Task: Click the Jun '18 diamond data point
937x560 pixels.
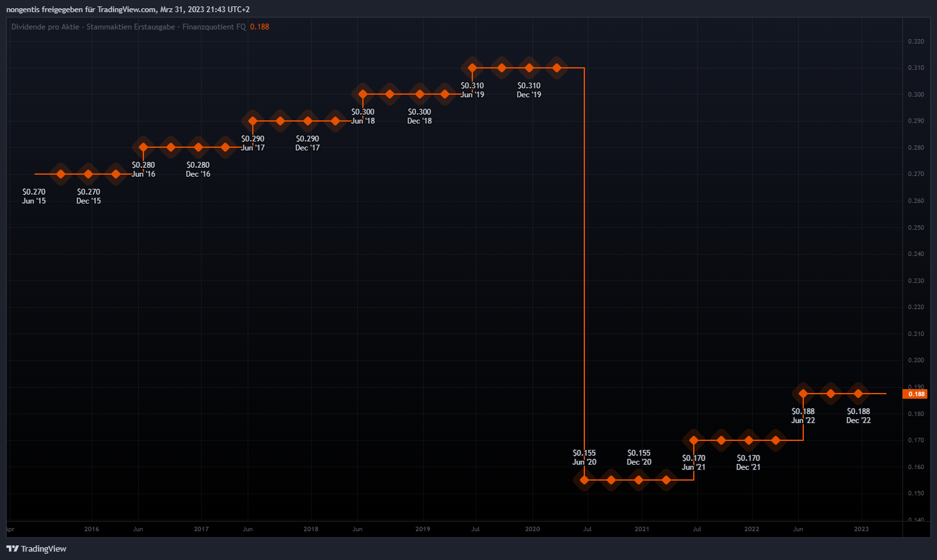Action: [x=363, y=94]
